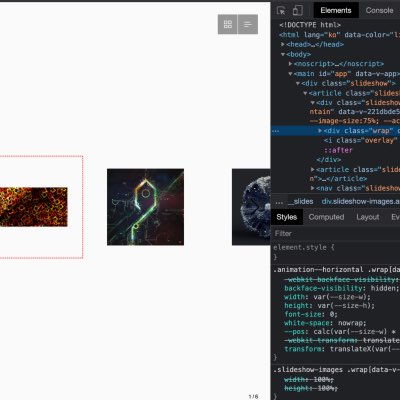The width and height of the screenshot is (400, 400).
Task: Select the html lang="ko" row
Action: [339, 35]
